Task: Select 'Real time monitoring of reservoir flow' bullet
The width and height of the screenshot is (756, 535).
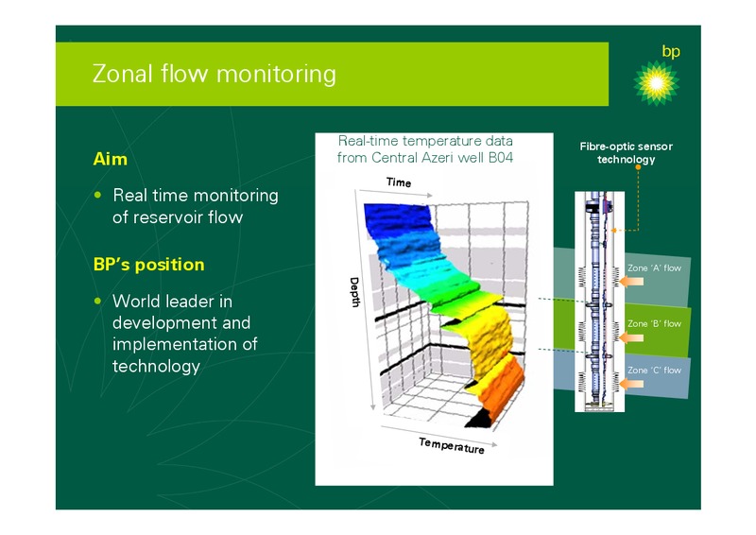Action: pyautogui.click(x=196, y=206)
